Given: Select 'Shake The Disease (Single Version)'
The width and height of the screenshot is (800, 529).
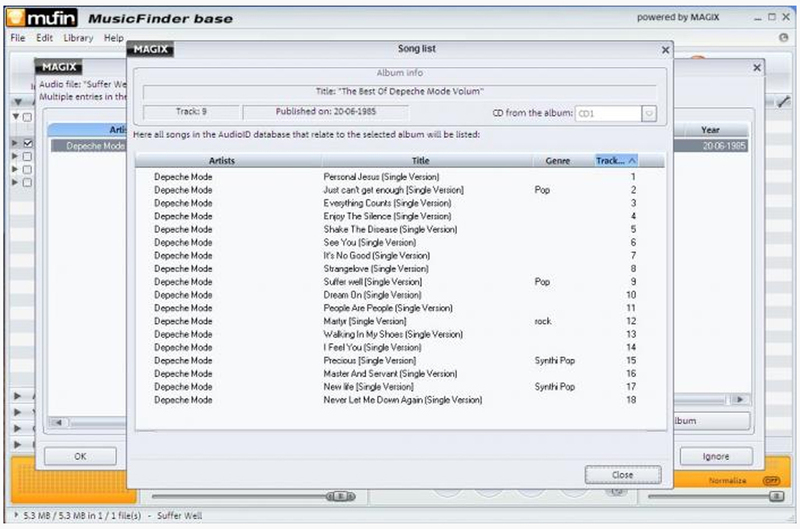Looking at the screenshot, I should (400, 230).
